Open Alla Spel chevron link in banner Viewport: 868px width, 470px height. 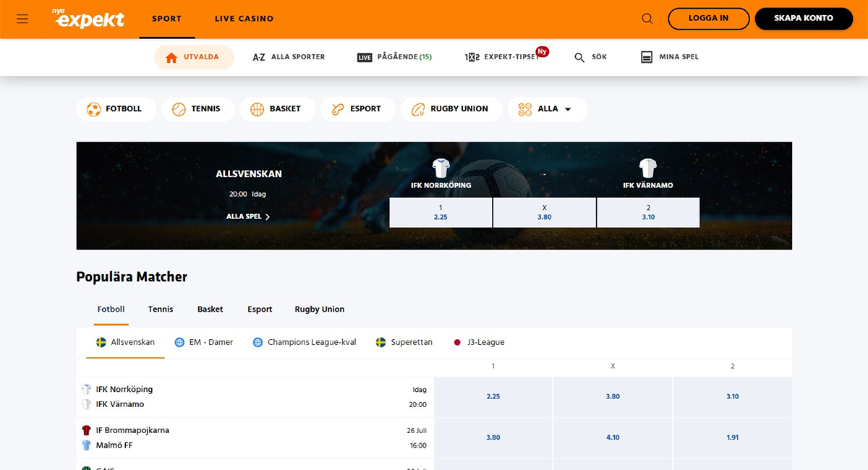(248, 216)
